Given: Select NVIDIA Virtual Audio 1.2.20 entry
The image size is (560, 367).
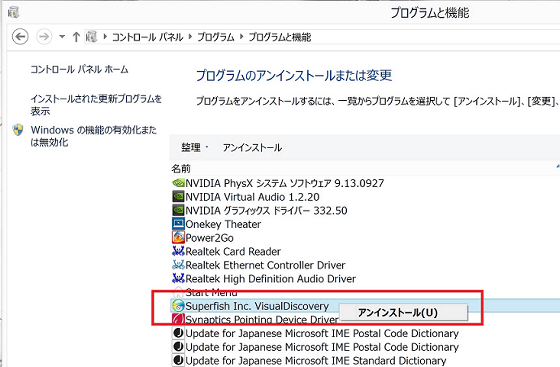Looking at the screenshot, I should point(252,197).
